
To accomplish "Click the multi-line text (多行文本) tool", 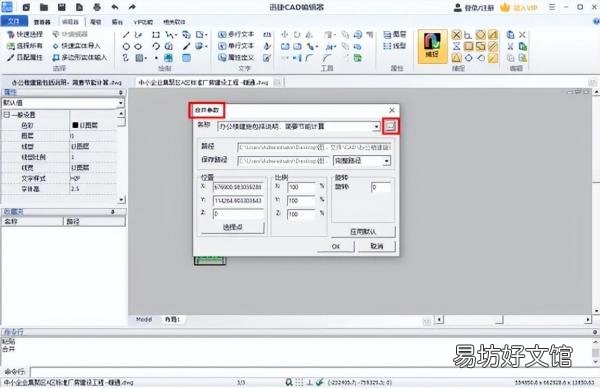I will 236,34.
